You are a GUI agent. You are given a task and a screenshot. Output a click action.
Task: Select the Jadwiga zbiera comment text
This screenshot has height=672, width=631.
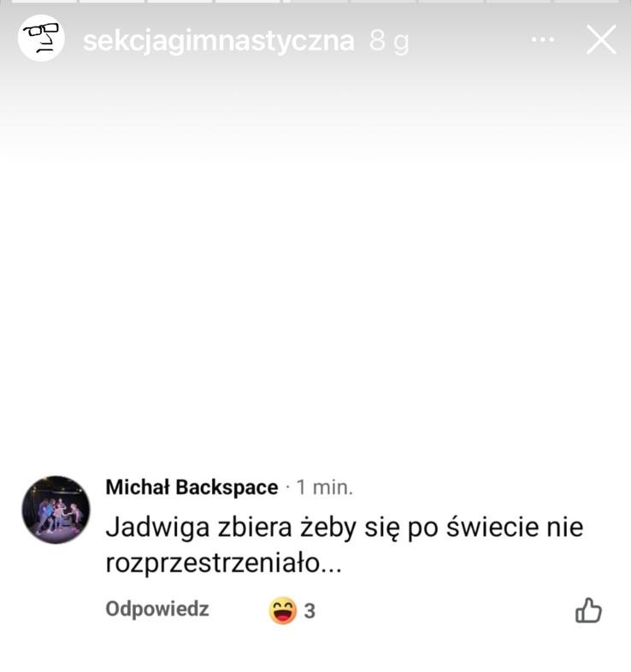(345, 545)
